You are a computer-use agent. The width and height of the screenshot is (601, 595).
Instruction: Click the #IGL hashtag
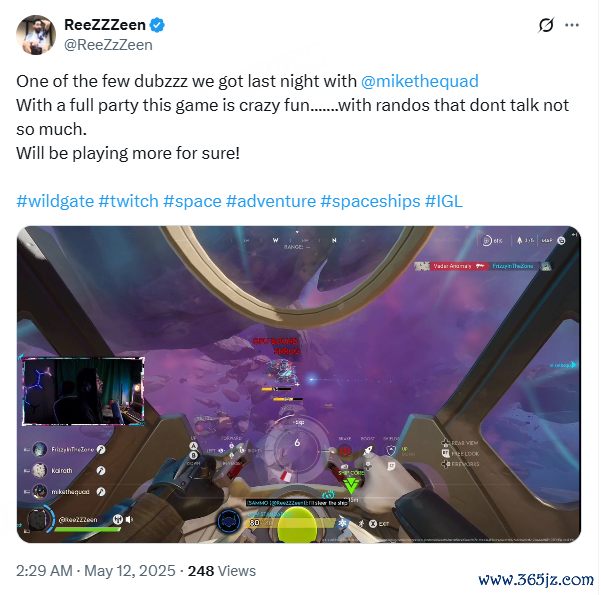click(x=444, y=201)
